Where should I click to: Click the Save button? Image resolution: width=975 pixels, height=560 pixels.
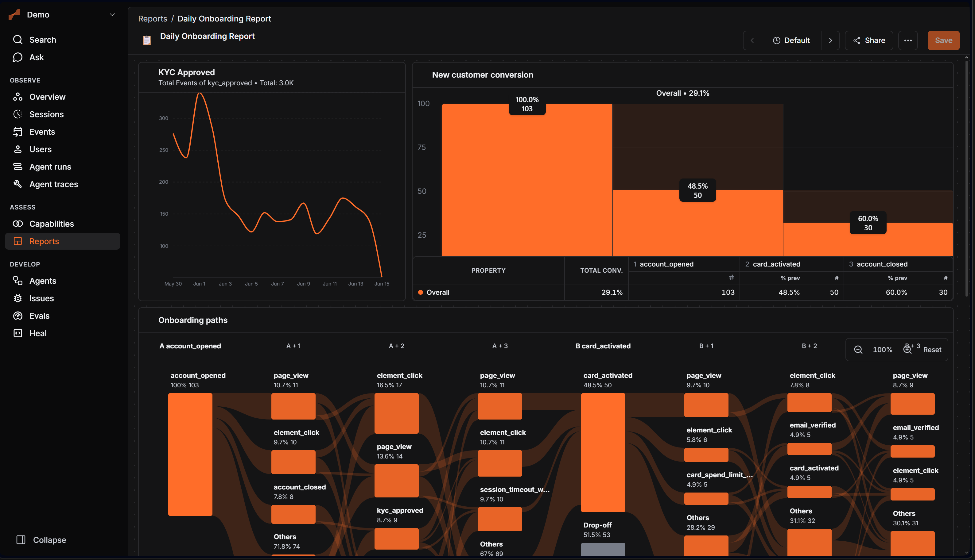point(943,40)
